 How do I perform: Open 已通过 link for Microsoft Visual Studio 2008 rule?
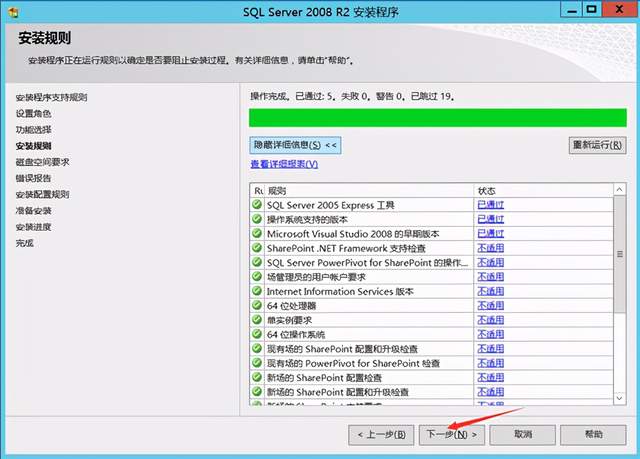(491, 233)
